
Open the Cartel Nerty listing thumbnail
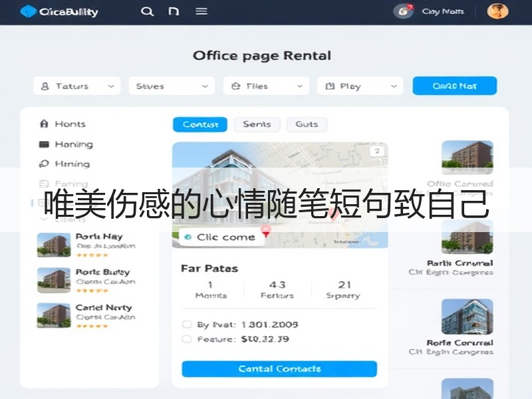click(x=54, y=315)
